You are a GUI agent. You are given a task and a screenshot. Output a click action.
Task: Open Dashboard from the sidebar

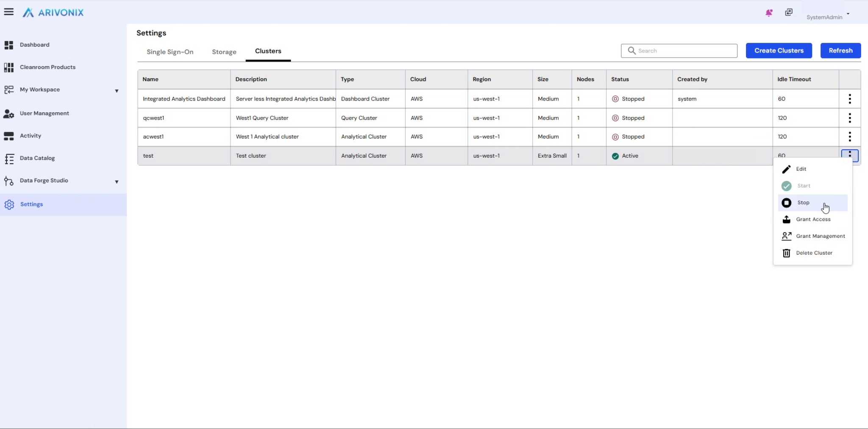(x=34, y=45)
